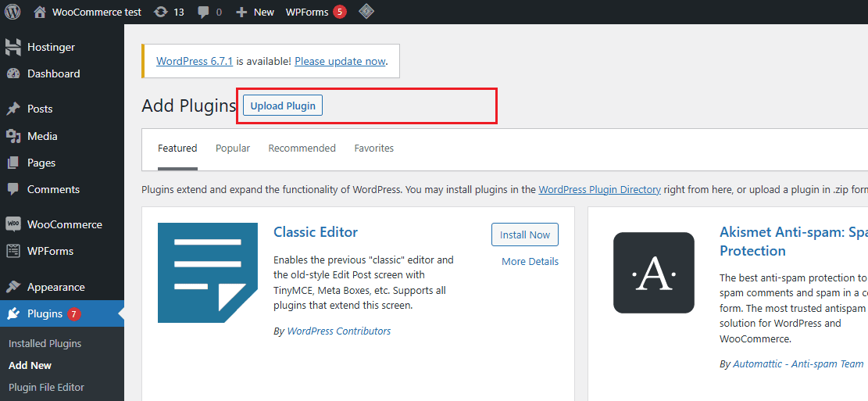
Task: Click the Upload Plugin button
Action: point(283,106)
